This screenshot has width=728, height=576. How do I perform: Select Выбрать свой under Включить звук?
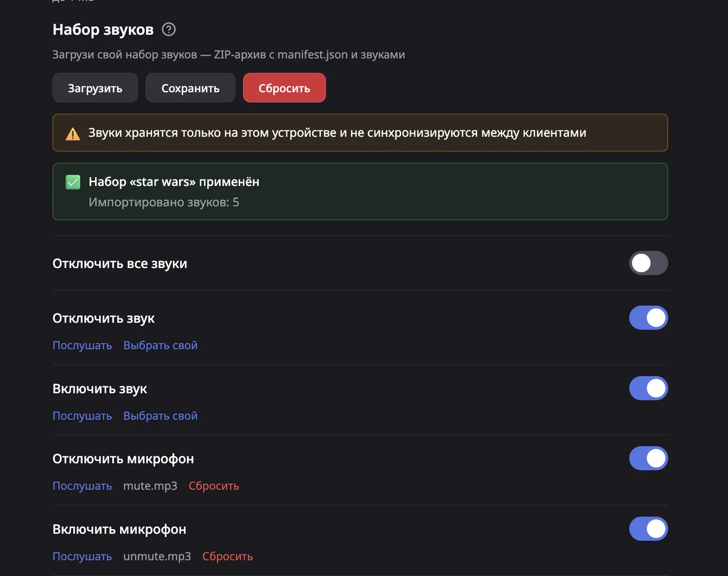(x=160, y=416)
